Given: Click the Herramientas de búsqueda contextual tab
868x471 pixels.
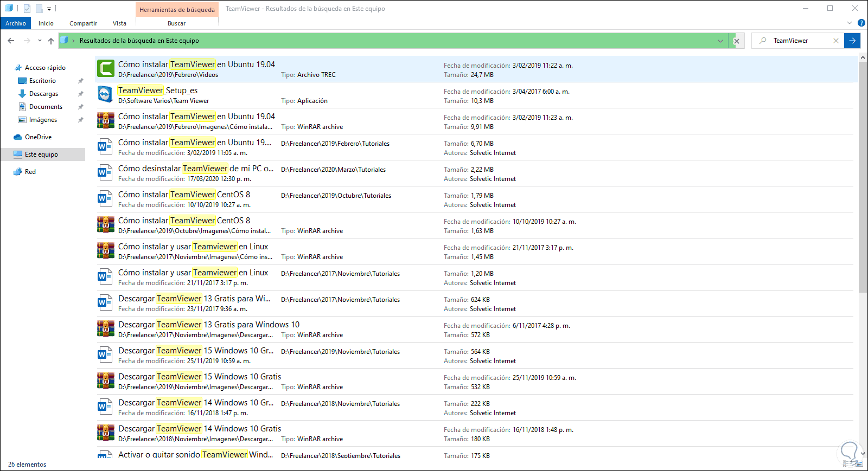Looking at the screenshot, I should [x=177, y=9].
